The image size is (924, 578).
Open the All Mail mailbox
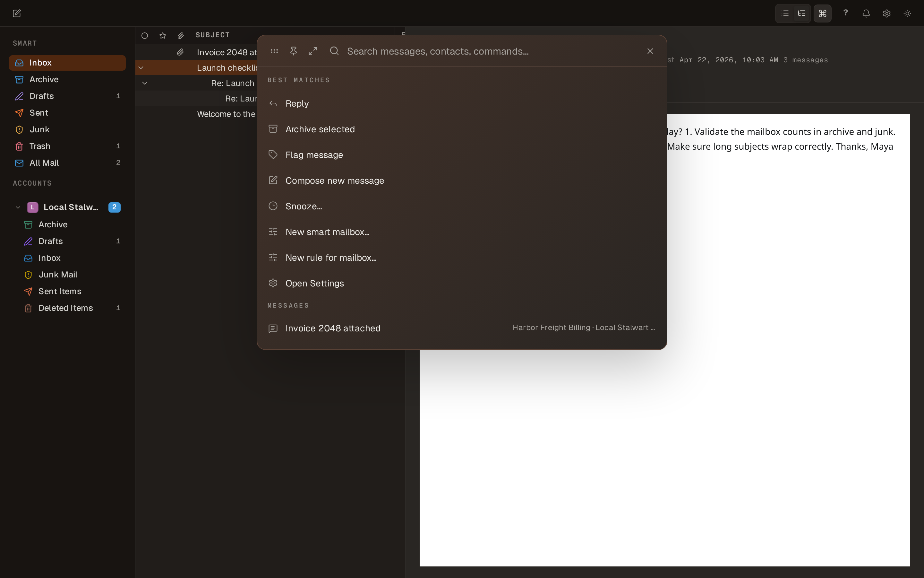[67, 163]
